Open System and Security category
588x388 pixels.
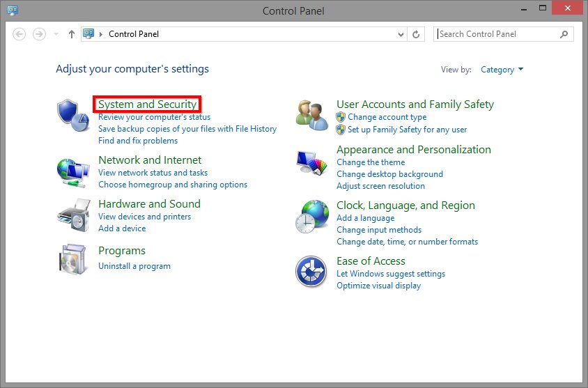147,104
